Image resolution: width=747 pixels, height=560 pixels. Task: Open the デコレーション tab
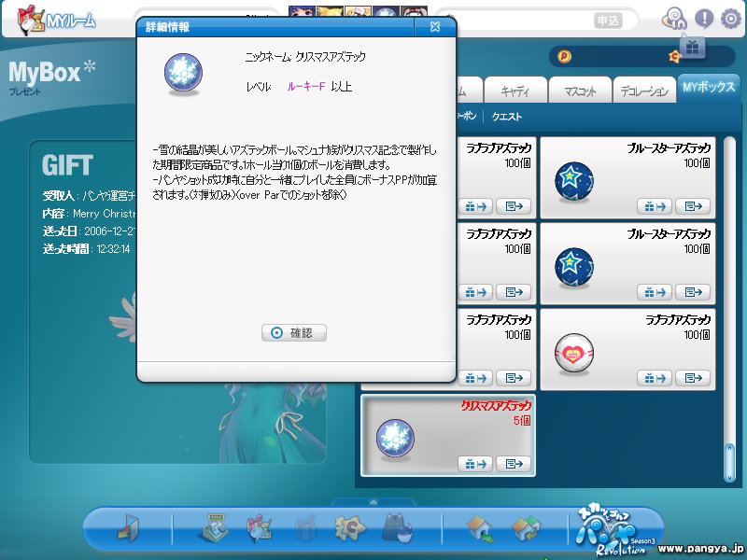(x=644, y=91)
